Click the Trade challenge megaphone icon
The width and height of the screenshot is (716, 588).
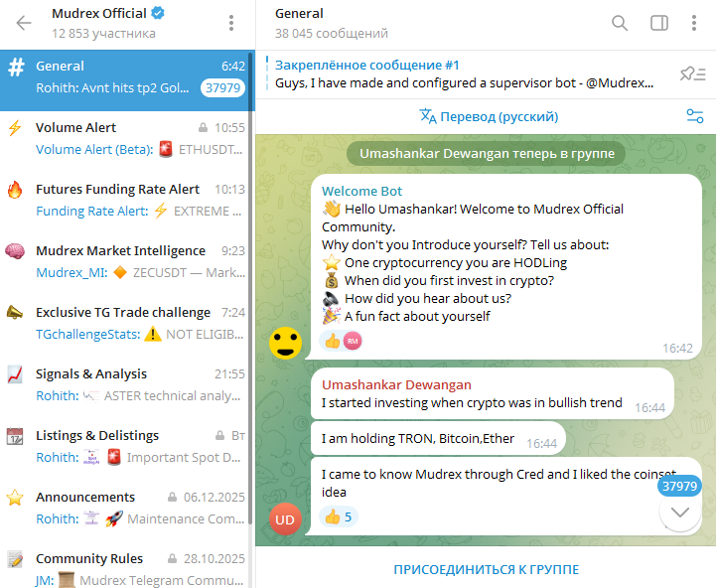[15, 313]
